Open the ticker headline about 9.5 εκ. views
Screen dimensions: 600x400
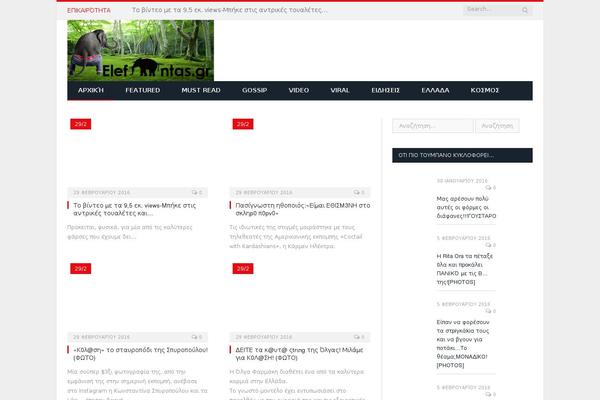pos(230,10)
